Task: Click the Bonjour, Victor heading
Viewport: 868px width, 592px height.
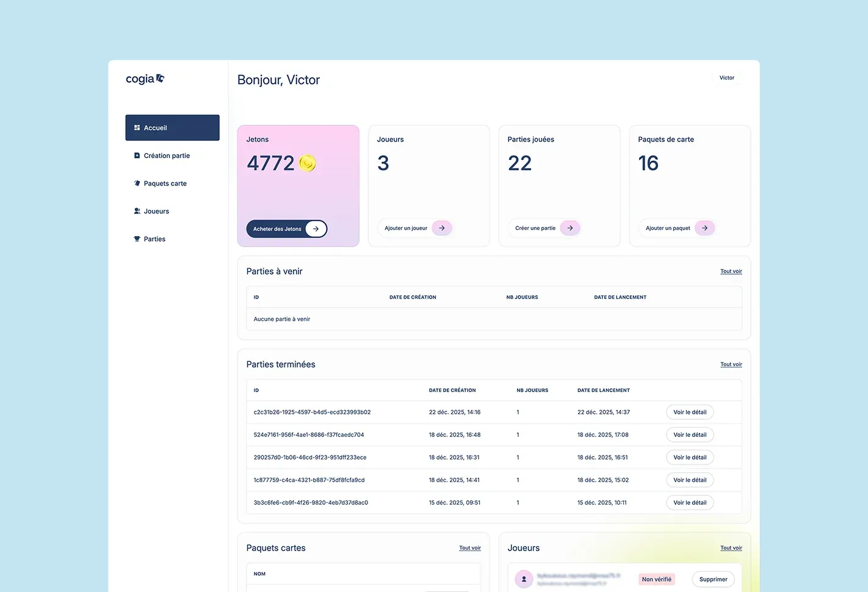Action: (x=278, y=80)
